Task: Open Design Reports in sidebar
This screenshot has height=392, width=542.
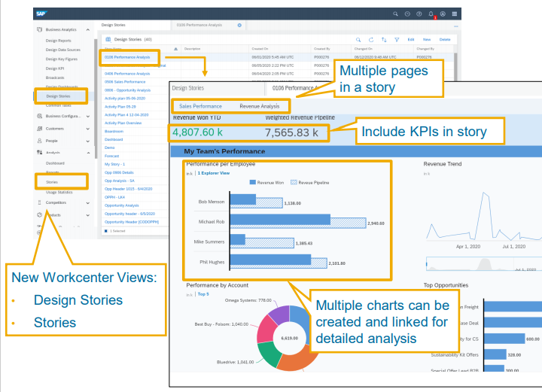Action: (59, 41)
